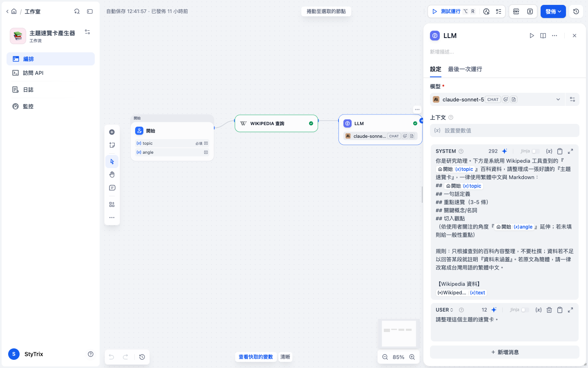Click the canvas minimap thumbnail
Image resolution: width=588 pixels, height=368 pixels.
399,333
